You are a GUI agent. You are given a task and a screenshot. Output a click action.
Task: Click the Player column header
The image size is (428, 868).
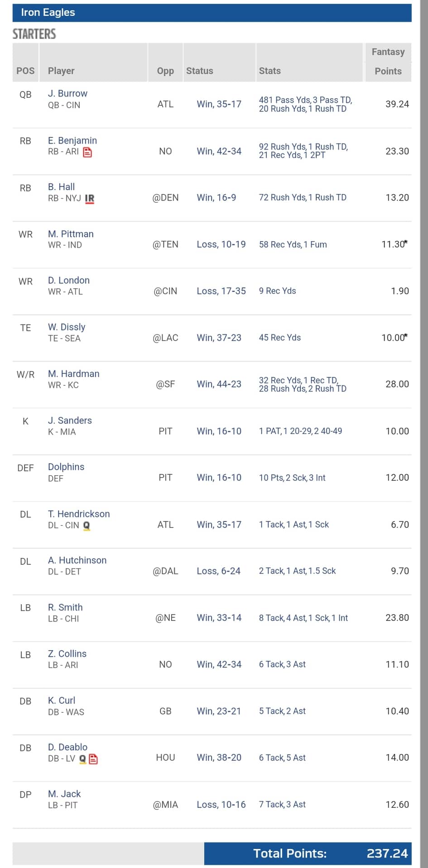(x=61, y=71)
